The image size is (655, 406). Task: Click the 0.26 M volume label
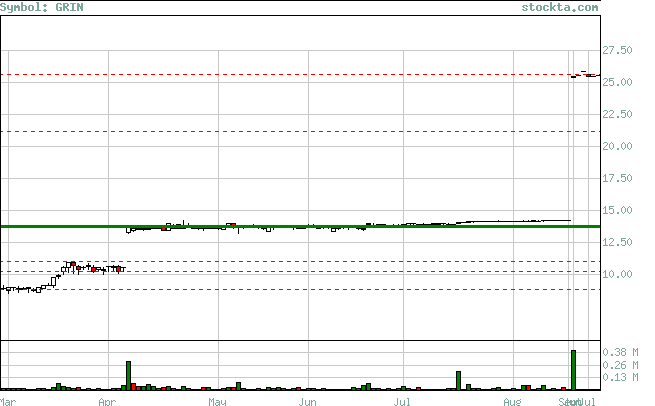click(x=620, y=365)
